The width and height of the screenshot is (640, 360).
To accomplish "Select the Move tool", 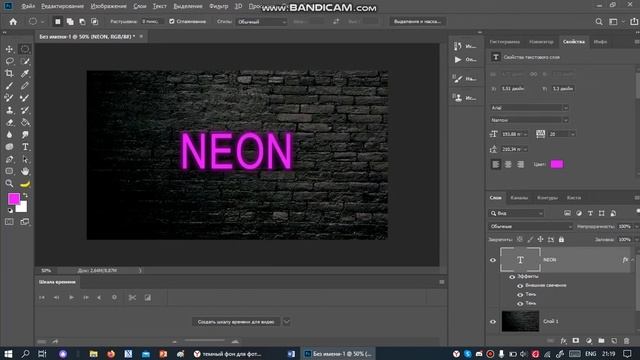I will pos(9,49).
